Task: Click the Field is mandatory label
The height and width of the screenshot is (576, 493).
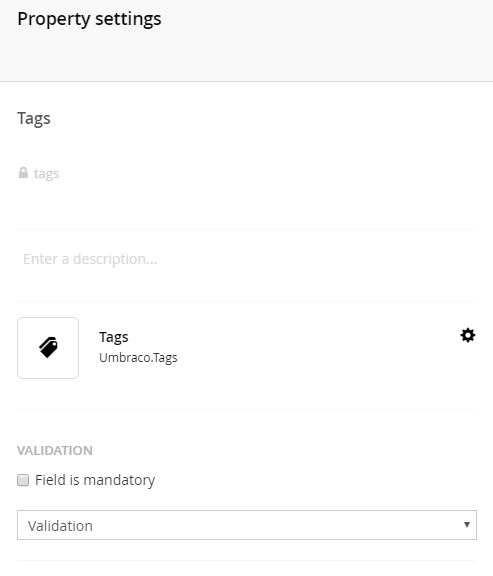Action: [95, 480]
